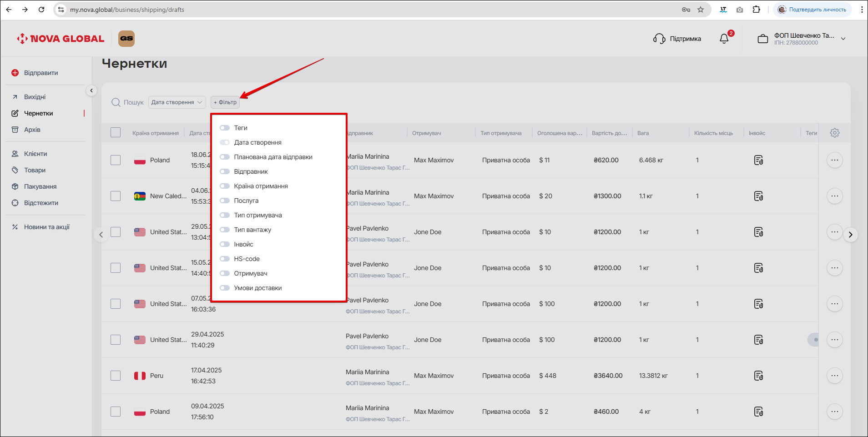Reload the browser page
Image resolution: width=868 pixels, height=437 pixels.
(x=41, y=10)
